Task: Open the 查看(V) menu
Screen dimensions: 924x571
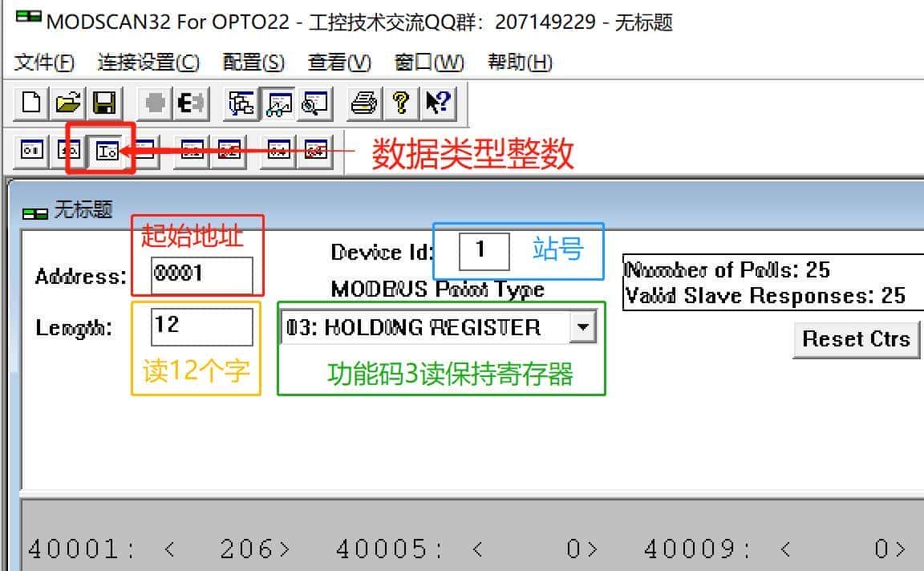Action: click(338, 63)
